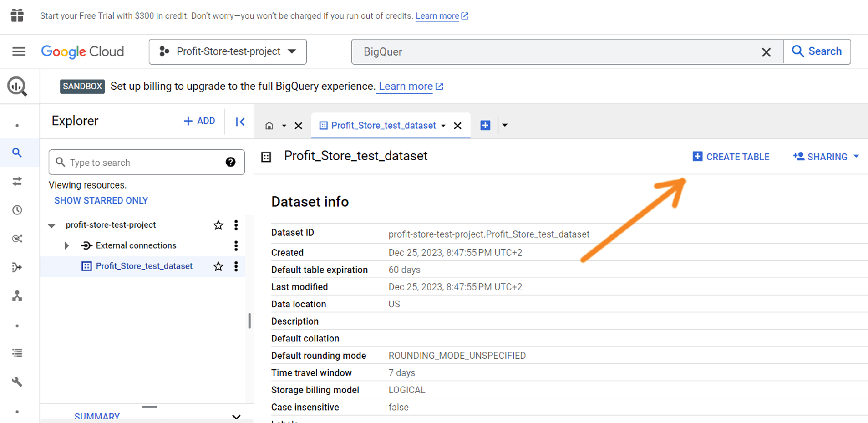Open Scheduled queries clock icon
This screenshot has height=423, width=868.
coord(17,210)
